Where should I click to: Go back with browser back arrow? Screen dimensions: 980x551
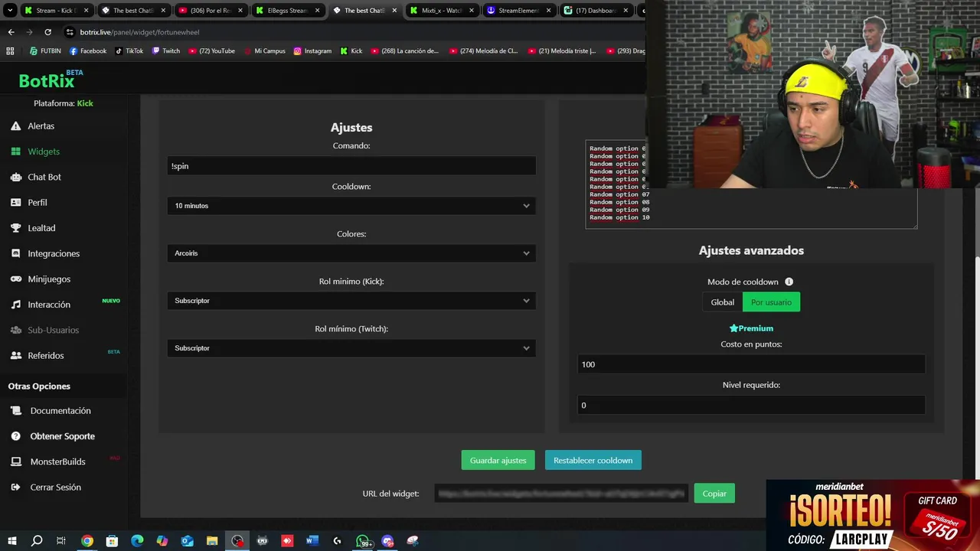11,32
